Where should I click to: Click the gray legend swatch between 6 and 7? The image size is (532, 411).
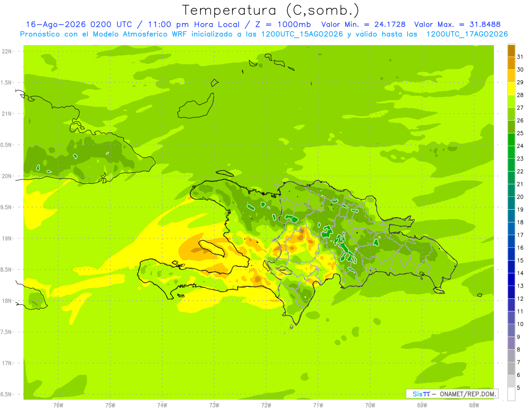(511, 368)
